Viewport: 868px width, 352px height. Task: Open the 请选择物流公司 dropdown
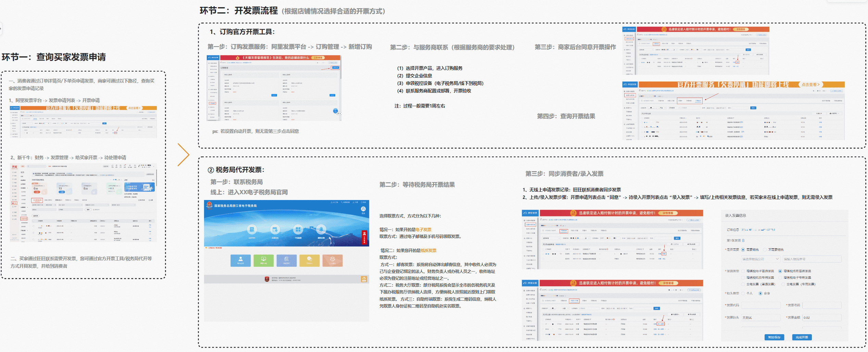[x=760, y=259]
